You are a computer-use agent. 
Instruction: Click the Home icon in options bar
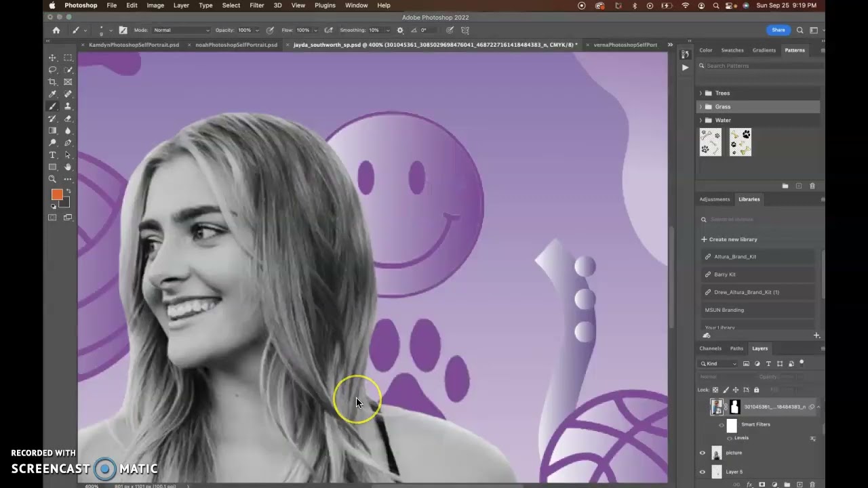56,30
